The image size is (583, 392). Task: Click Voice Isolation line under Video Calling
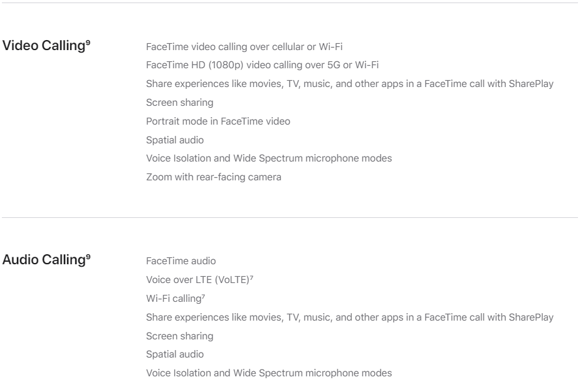(x=269, y=158)
